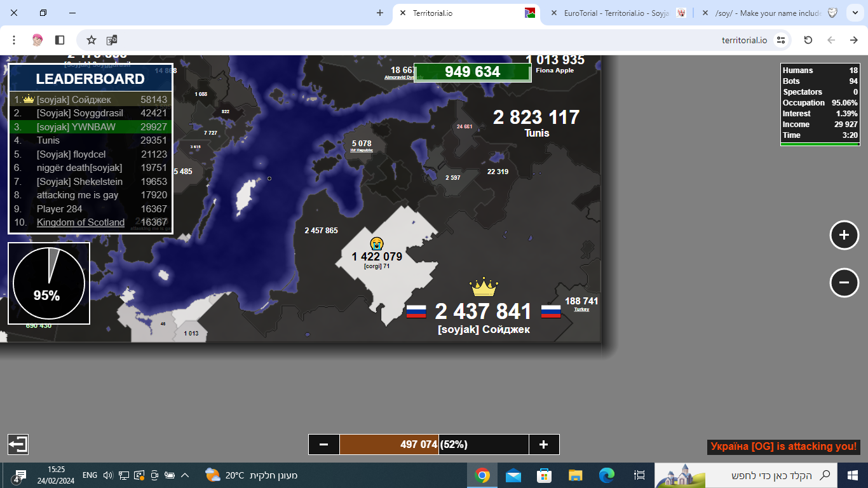Click the ENG language indicator
Screen dimensions: 868x488
point(90,475)
